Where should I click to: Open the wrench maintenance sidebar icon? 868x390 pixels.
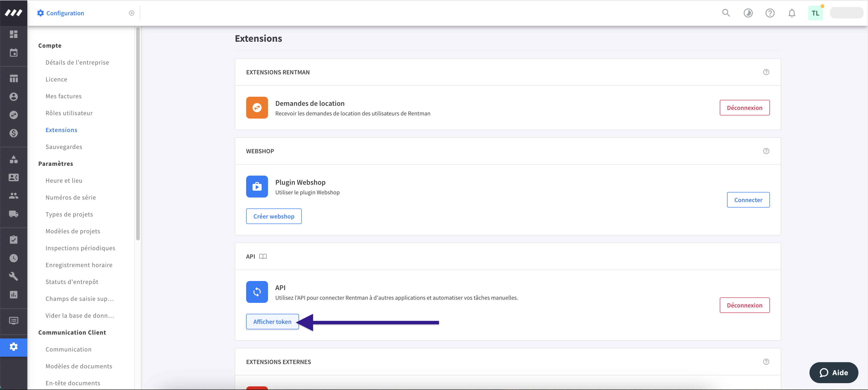click(x=13, y=276)
